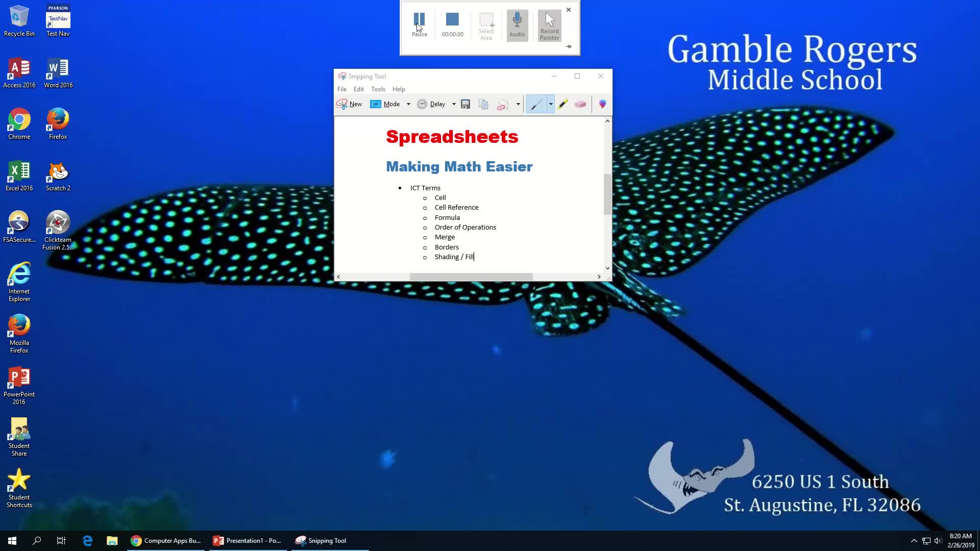Click the Select Area button
Image resolution: width=980 pixels, height=551 pixels.
pos(486,26)
